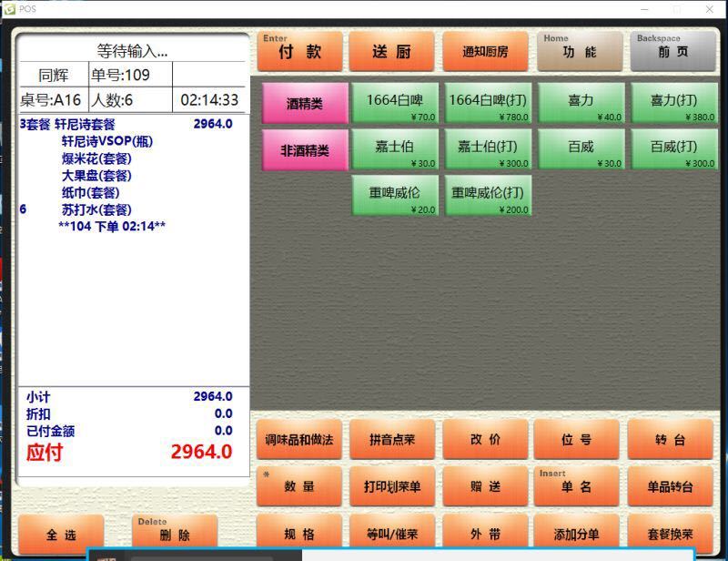Go to 前页 previous page
The width and height of the screenshot is (728, 561).
pos(673,52)
